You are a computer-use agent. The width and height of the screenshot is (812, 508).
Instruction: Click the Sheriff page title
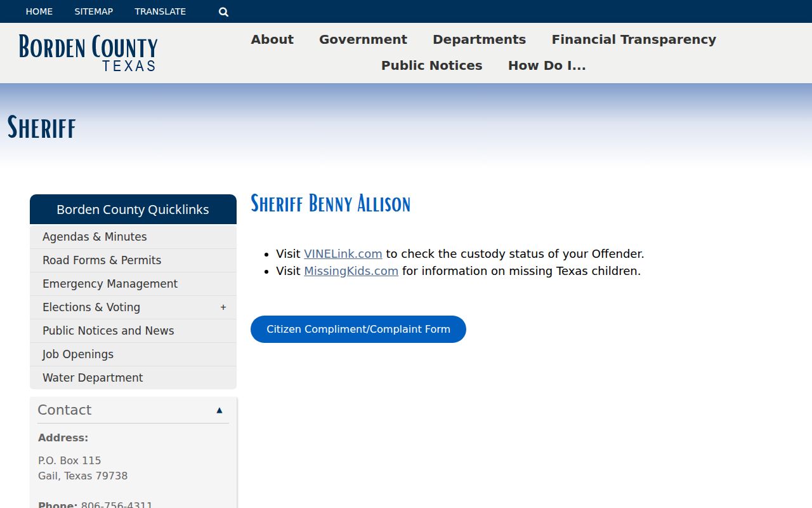click(42, 127)
